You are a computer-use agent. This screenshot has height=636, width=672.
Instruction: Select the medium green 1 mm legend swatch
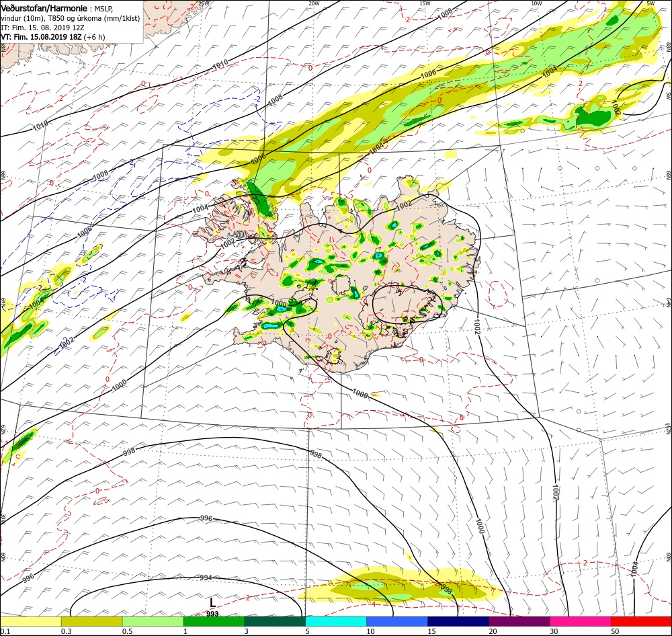214,621
